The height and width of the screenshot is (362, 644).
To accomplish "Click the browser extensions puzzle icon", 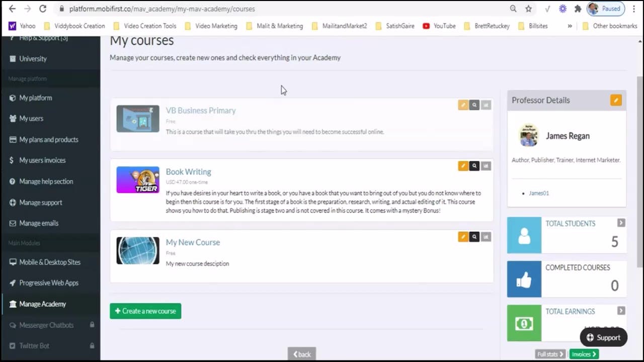I will [x=578, y=9].
